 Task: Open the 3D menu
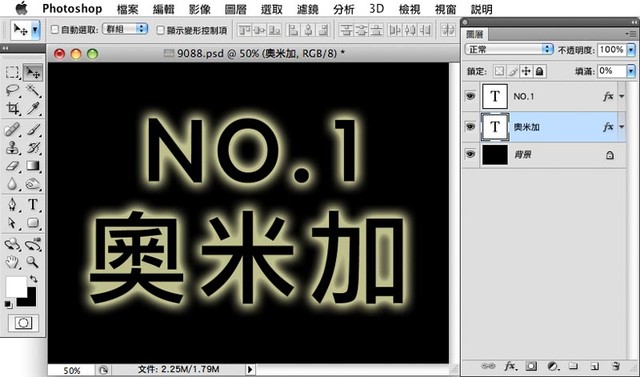376,9
